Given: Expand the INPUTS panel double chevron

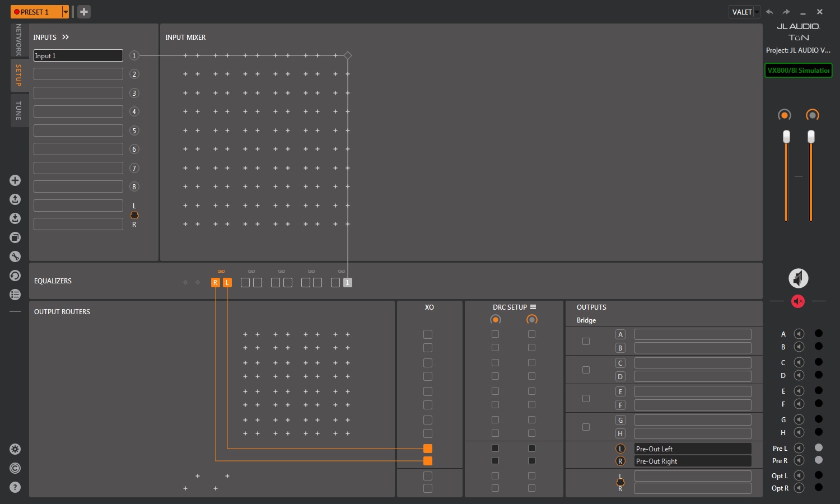Looking at the screenshot, I should (66, 37).
